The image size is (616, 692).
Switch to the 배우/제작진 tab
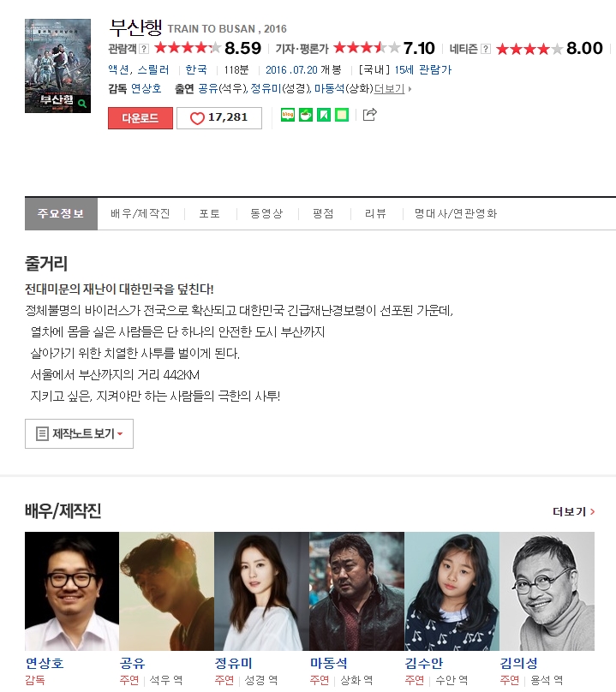point(140,213)
